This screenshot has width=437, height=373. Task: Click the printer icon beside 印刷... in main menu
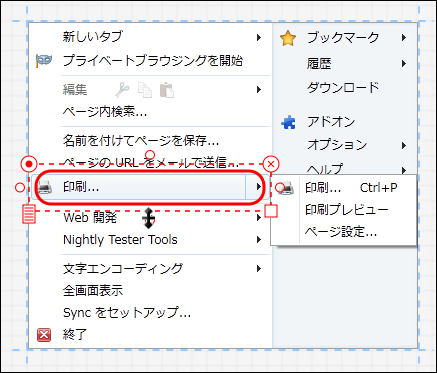(x=44, y=187)
